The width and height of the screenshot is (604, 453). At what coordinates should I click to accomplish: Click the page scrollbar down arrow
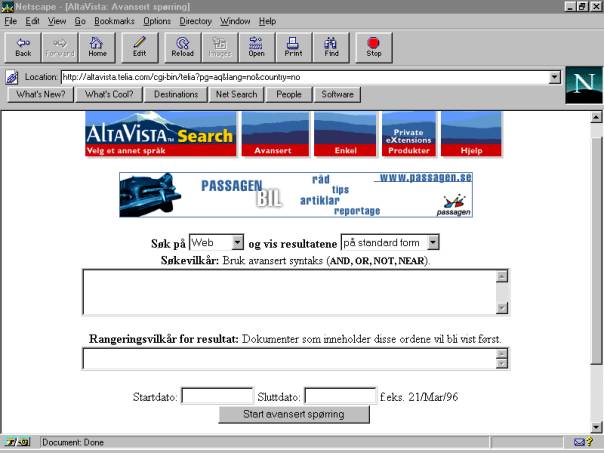[x=596, y=427]
